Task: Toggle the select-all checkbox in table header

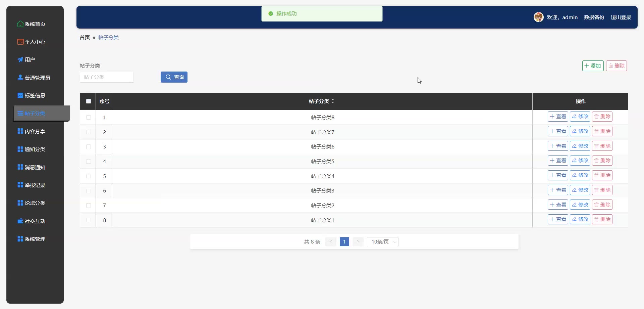Action: coord(89,101)
